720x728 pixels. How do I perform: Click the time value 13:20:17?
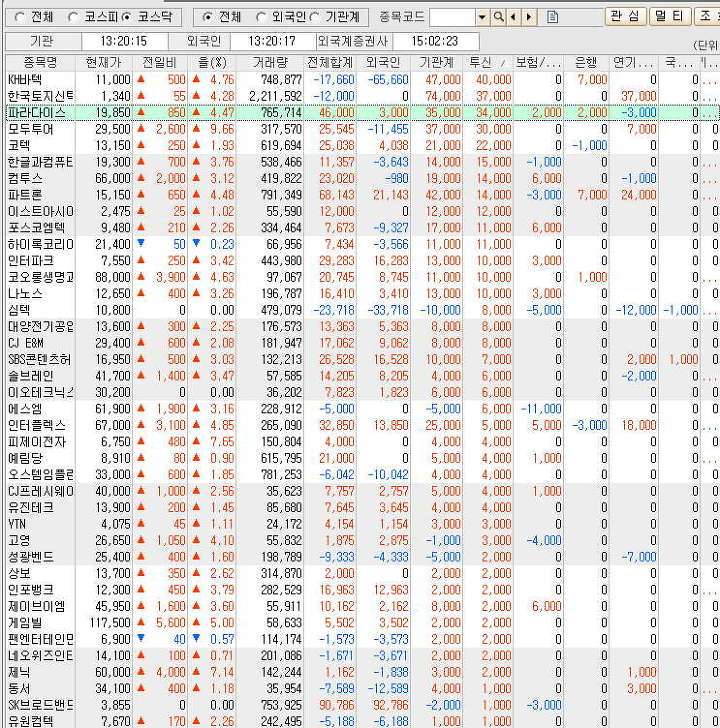[272, 41]
